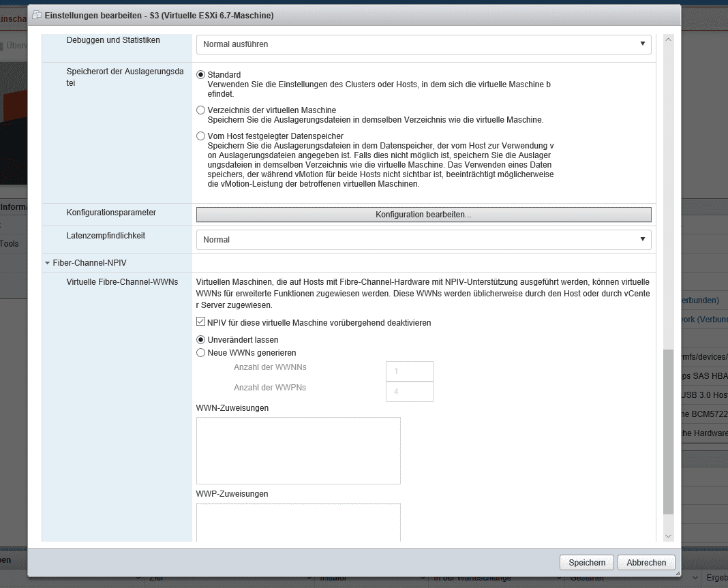The height and width of the screenshot is (588, 728).
Task: Click WWN-Zuweisungen heading text
Action: (232, 408)
